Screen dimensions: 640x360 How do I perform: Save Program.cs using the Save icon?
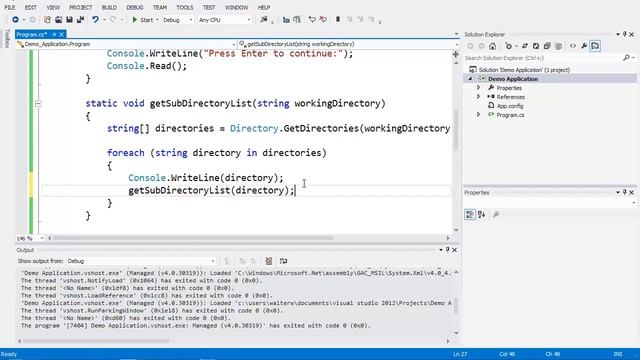click(x=69, y=20)
